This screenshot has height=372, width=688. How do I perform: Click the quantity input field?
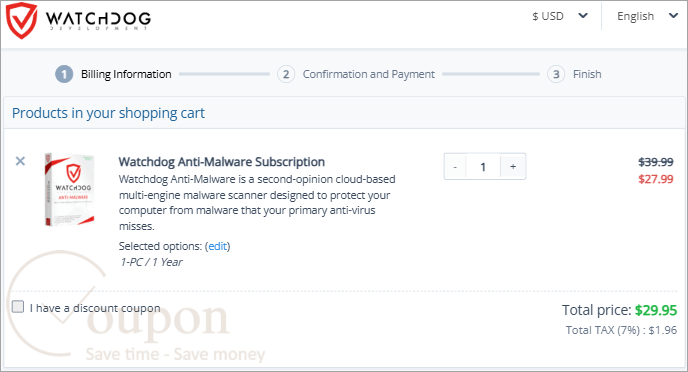tap(483, 167)
